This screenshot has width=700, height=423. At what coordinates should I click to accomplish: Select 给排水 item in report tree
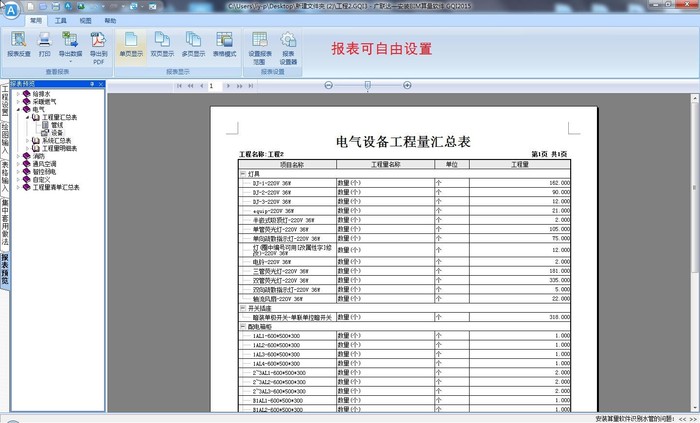pos(42,94)
